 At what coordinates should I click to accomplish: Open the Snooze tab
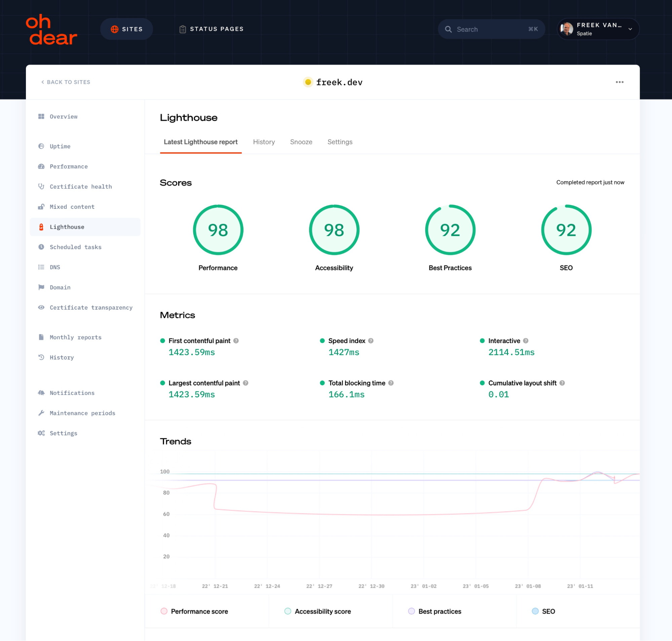(301, 142)
